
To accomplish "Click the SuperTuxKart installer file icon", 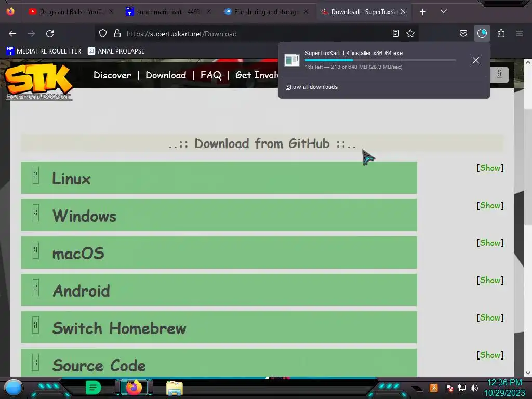I will 292,60.
